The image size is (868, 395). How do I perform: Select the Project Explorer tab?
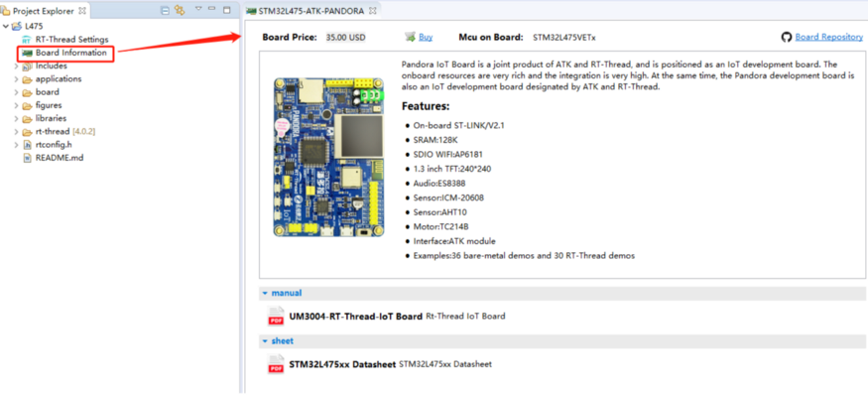tap(44, 11)
